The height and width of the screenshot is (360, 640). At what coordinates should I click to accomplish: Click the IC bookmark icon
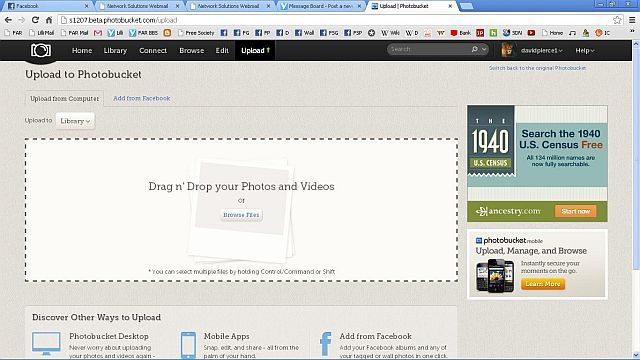(x=603, y=33)
